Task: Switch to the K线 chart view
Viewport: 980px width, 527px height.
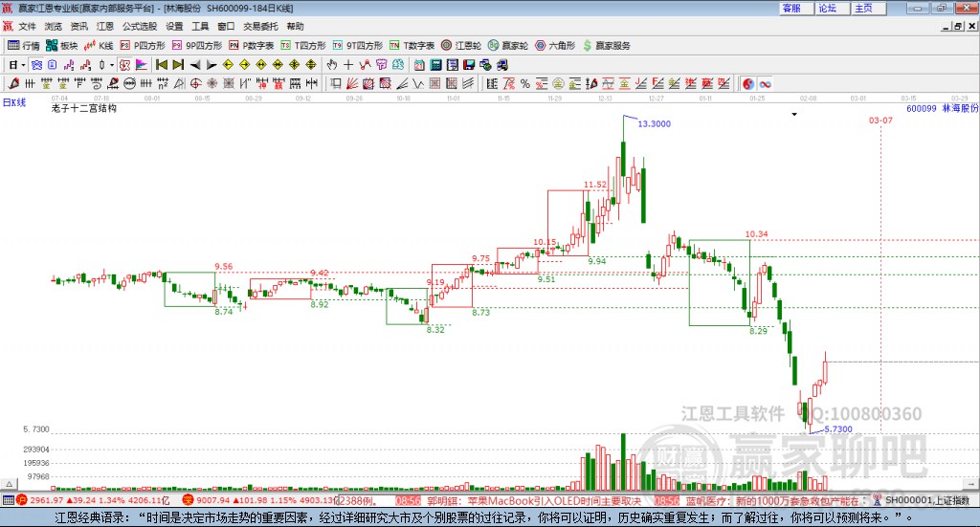Action: [x=99, y=46]
